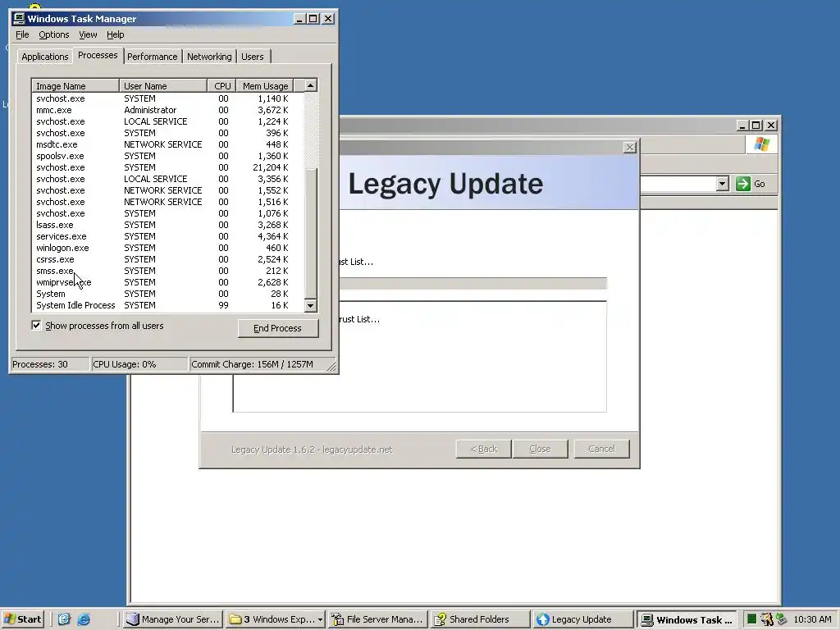
Task: Switch to the Performance tab
Action: point(152,57)
